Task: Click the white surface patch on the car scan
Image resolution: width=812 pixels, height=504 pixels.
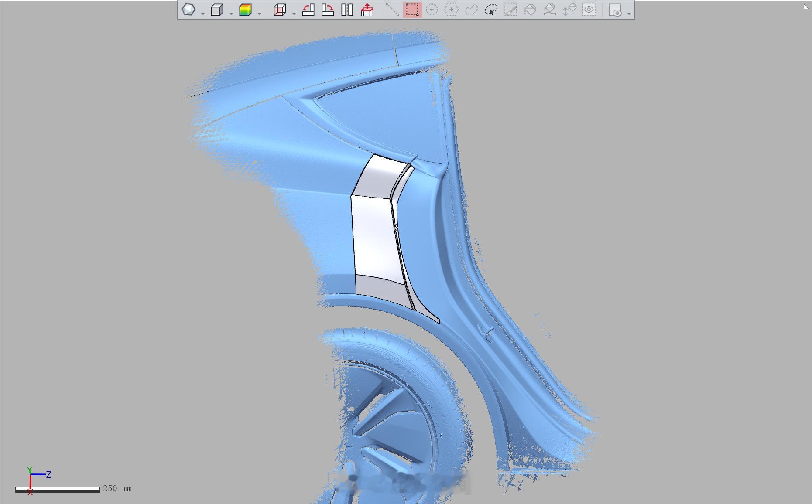Action: pyautogui.click(x=375, y=235)
